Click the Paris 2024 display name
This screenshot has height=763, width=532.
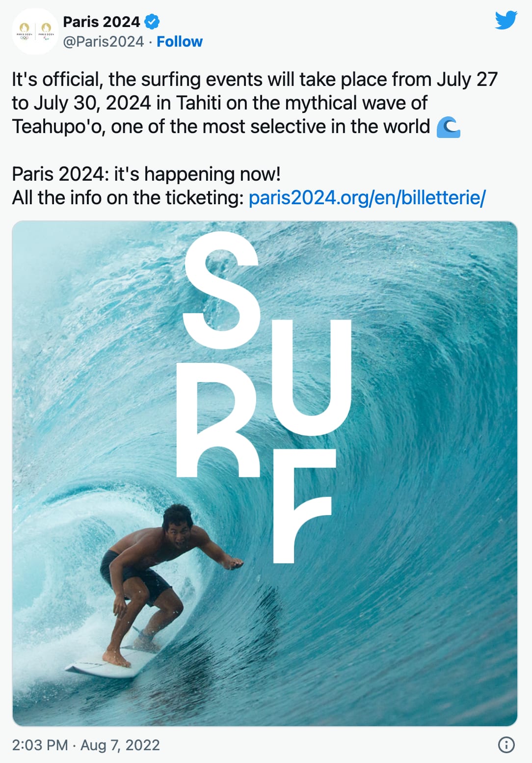click(x=102, y=22)
